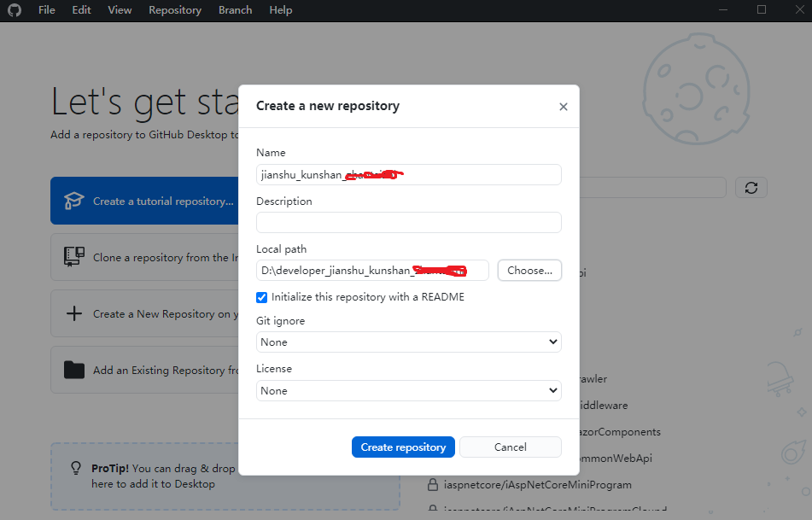812x520 pixels.
Task: Click the folder icon for existing repository
Action: point(74,370)
